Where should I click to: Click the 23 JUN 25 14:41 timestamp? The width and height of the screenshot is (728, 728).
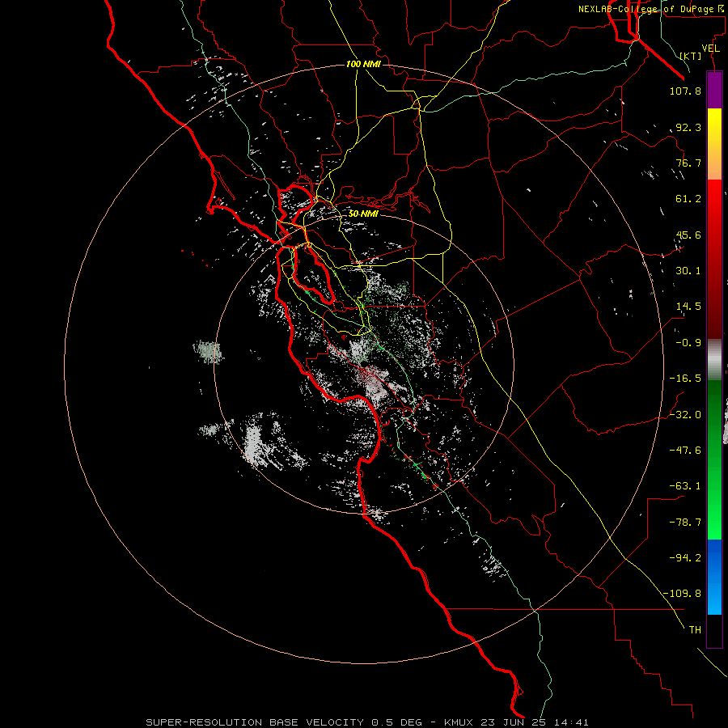click(x=536, y=722)
